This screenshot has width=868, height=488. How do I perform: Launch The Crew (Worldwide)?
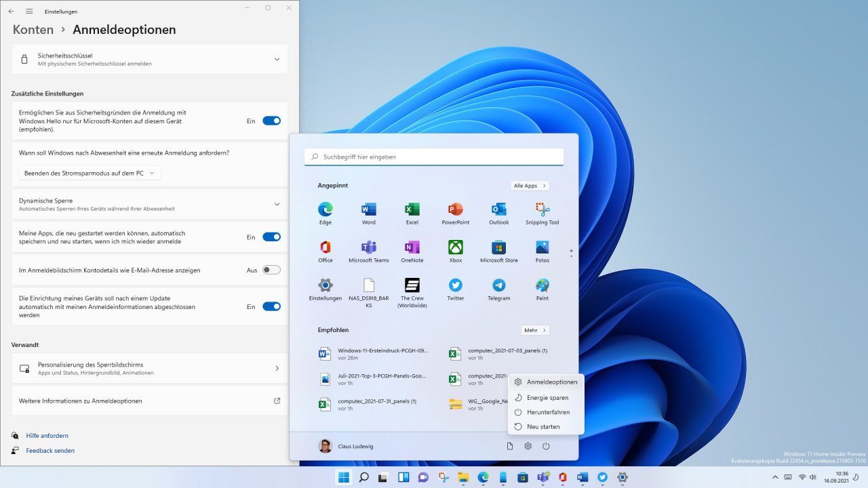click(412, 293)
